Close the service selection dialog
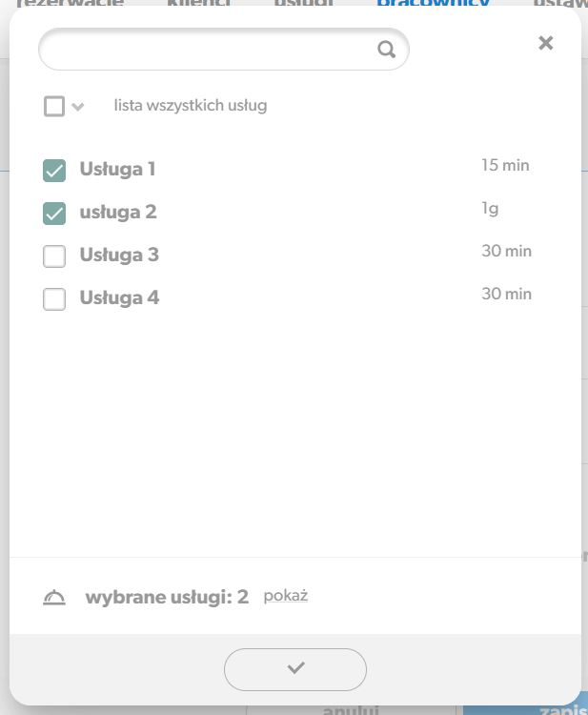The height and width of the screenshot is (715, 588). tap(546, 43)
